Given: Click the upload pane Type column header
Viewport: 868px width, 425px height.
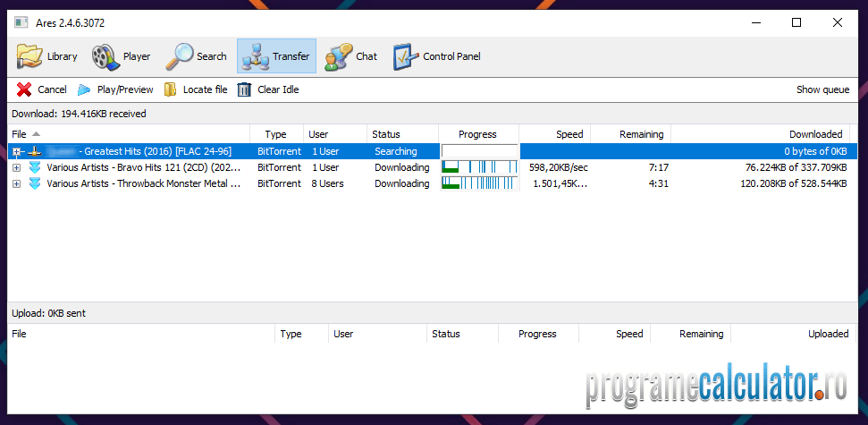Looking at the screenshot, I should [x=301, y=334].
